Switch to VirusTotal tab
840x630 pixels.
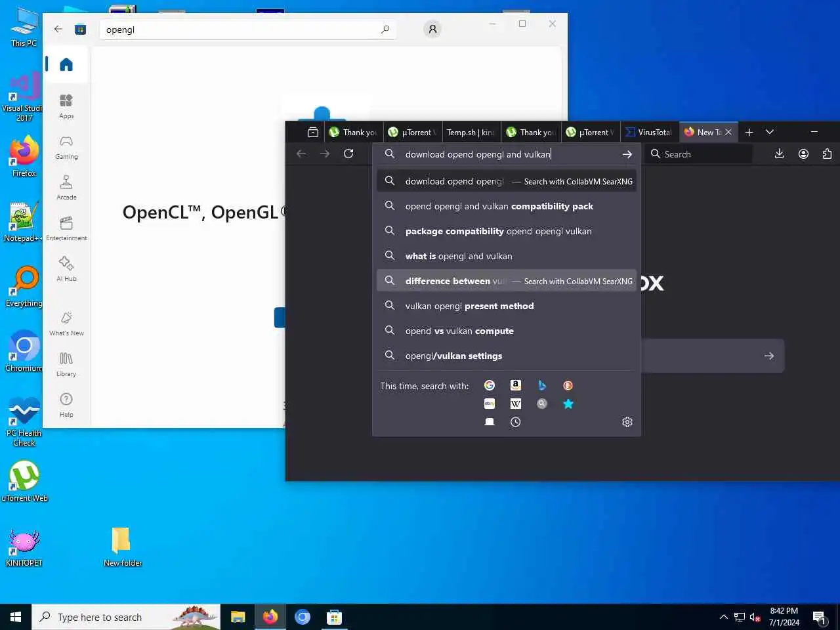(x=648, y=132)
